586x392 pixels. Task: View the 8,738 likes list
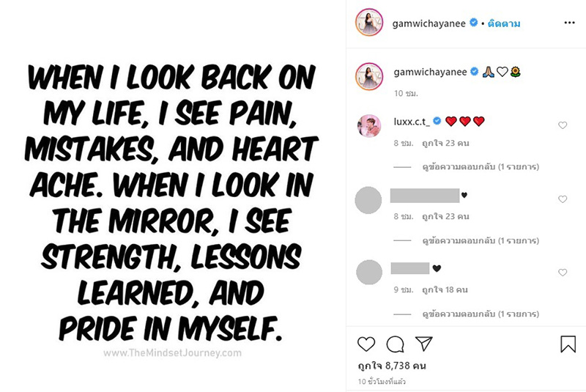tap(391, 366)
